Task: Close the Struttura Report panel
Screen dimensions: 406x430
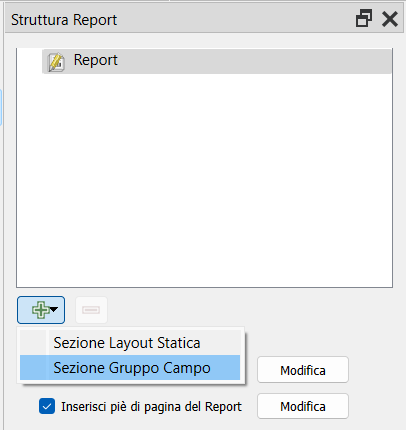Action: click(390, 19)
